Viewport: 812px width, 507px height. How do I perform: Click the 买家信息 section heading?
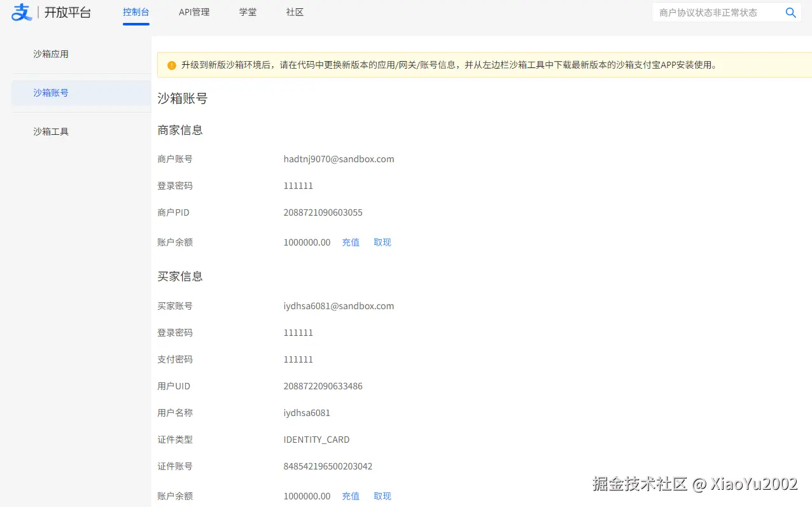coord(180,277)
